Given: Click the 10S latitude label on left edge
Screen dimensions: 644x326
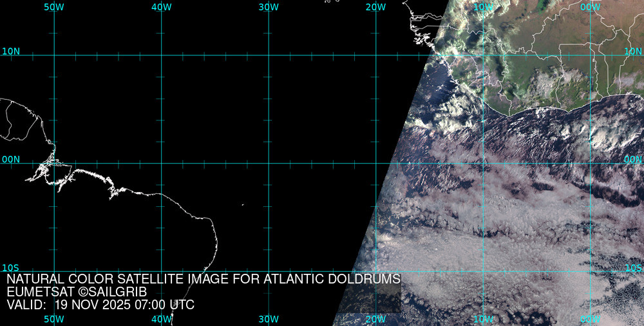Looking at the screenshot, I should (x=10, y=267).
